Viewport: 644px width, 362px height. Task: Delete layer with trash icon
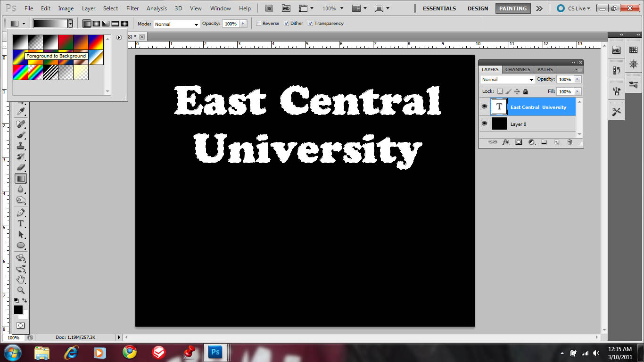(570, 142)
